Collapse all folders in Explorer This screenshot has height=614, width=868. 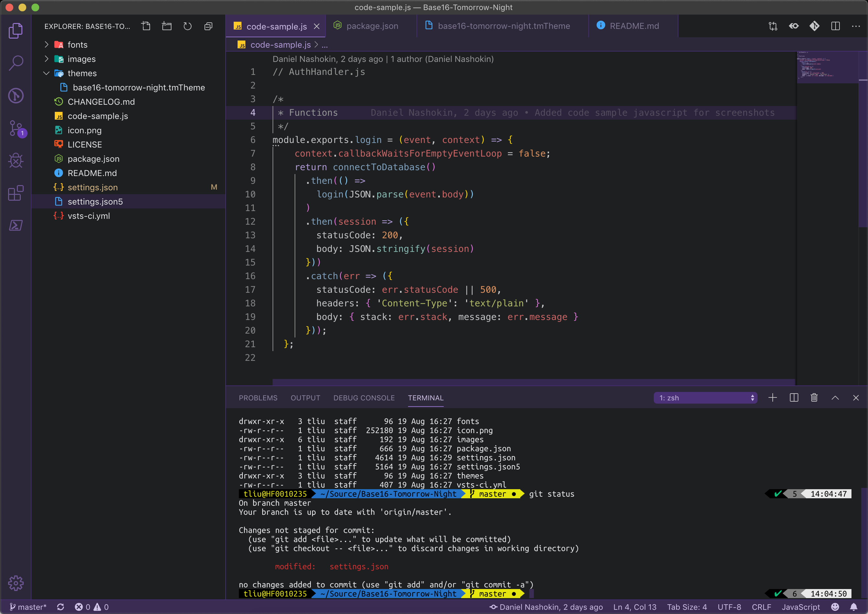[208, 26]
